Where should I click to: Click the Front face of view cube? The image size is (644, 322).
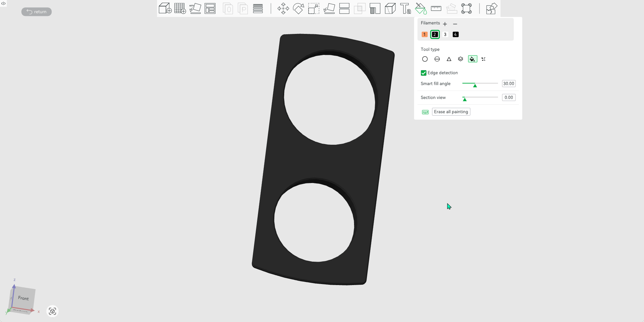coord(23,298)
